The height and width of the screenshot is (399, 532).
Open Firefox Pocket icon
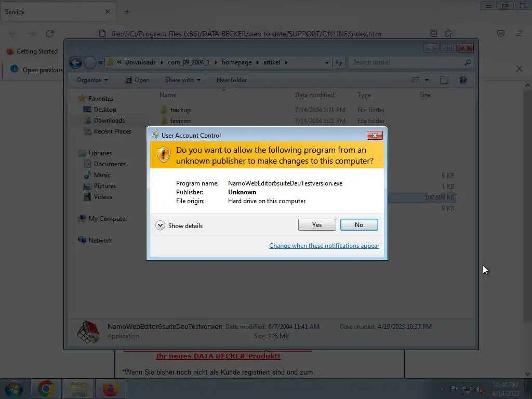point(501,33)
